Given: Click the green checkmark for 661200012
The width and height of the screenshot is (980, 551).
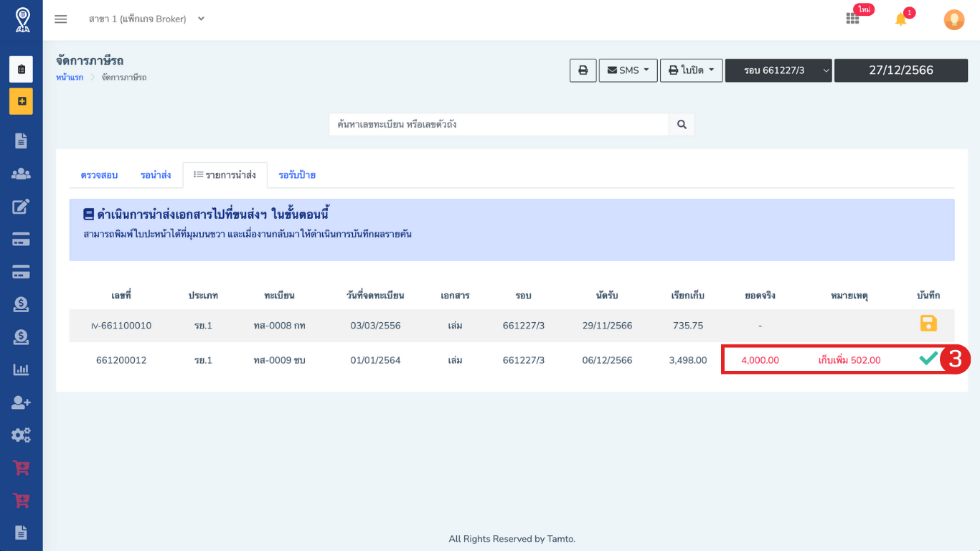Looking at the screenshot, I should pos(928,359).
